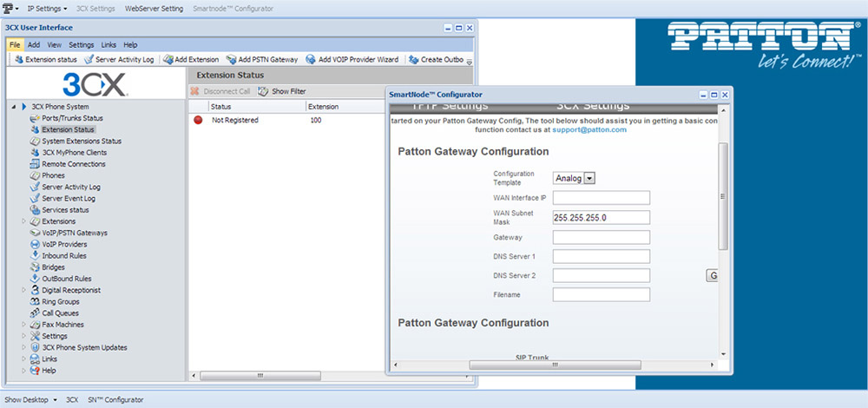The height and width of the screenshot is (408, 868).
Task: Expand Extensions tree node
Action: [x=23, y=221]
